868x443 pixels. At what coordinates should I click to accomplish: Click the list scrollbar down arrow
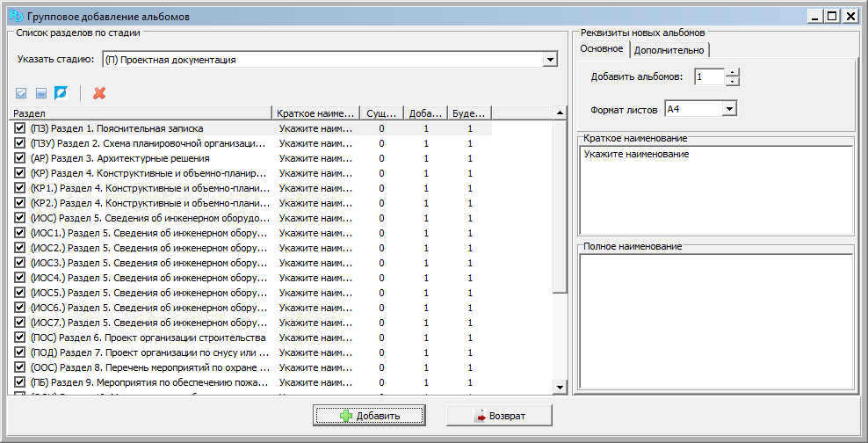pos(560,387)
